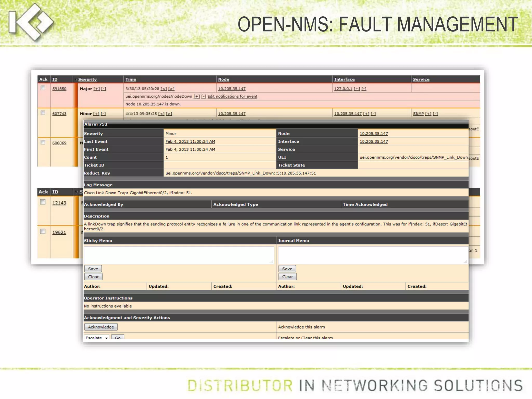Click [+] next to the SNMP service
532x399 pixels.
(428, 114)
